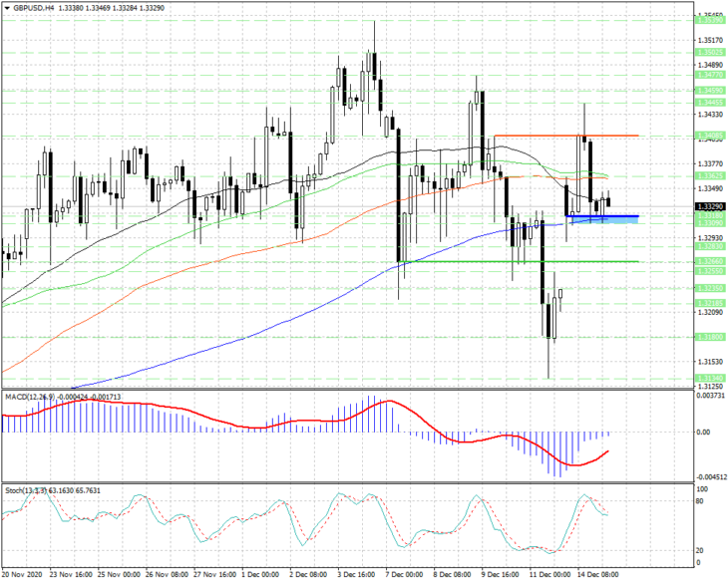Click the MACD(12,26,9) indicator label
The image size is (728, 583).
pos(30,397)
